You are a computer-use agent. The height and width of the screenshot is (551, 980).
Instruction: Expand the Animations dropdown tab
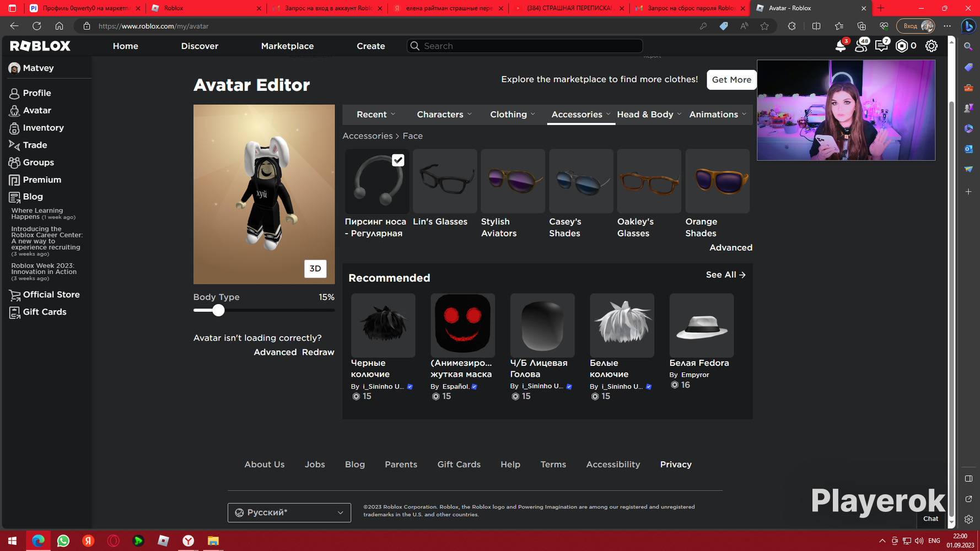(x=718, y=115)
